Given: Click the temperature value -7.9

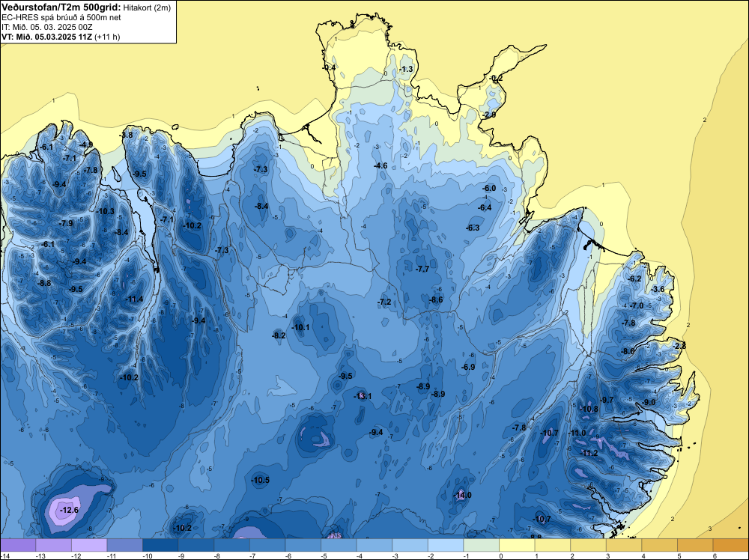Looking at the screenshot, I should point(66,223).
